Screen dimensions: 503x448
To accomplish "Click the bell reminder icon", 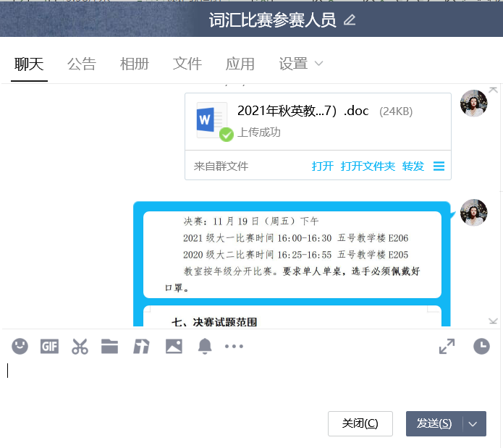I will (x=205, y=347).
